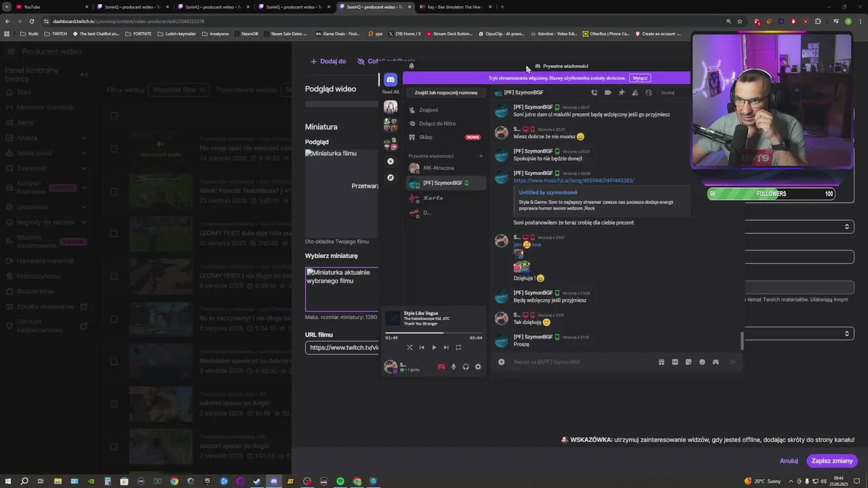Click the FOLLOWERS goal progress bar

[771, 194]
